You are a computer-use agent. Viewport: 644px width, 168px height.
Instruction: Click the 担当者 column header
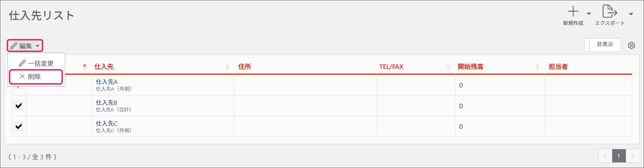click(558, 67)
